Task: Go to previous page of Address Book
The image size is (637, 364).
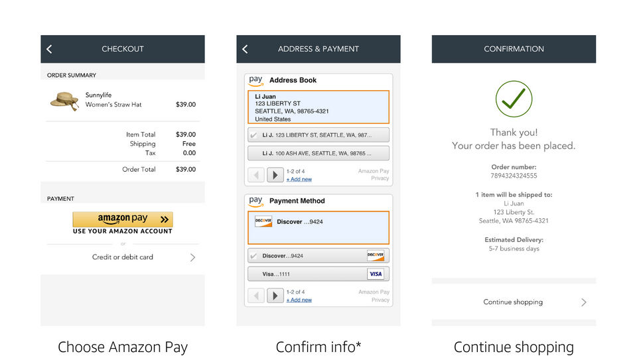Action: 256,175
